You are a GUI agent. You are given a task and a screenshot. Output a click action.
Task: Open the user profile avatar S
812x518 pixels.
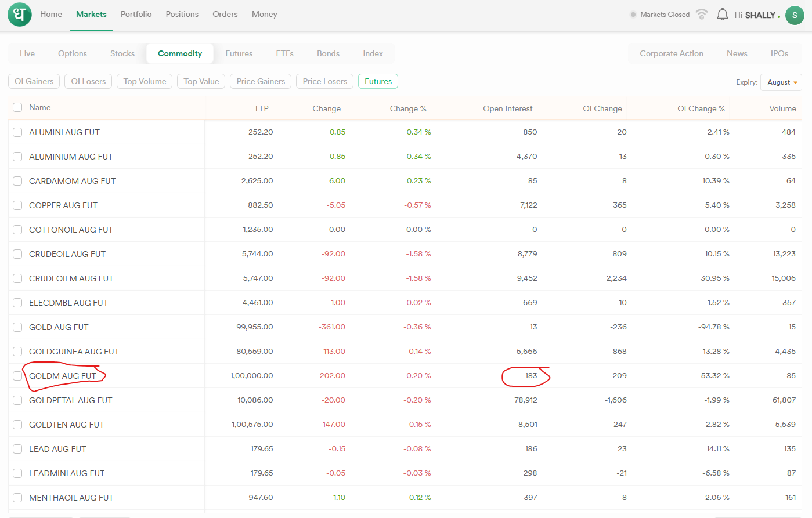pos(795,15)
